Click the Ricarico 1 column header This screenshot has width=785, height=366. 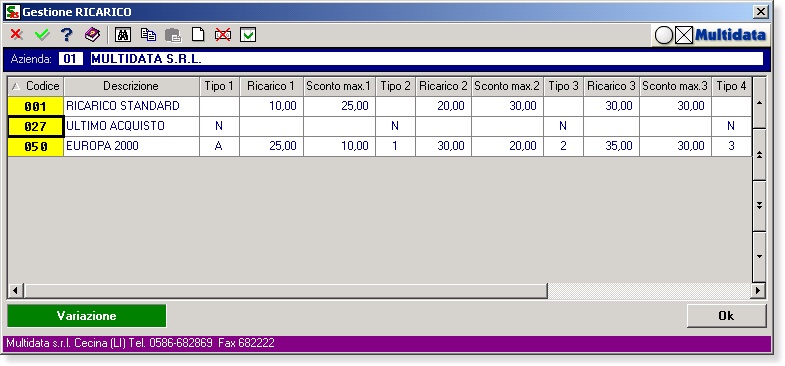click(x=271, y=86)
